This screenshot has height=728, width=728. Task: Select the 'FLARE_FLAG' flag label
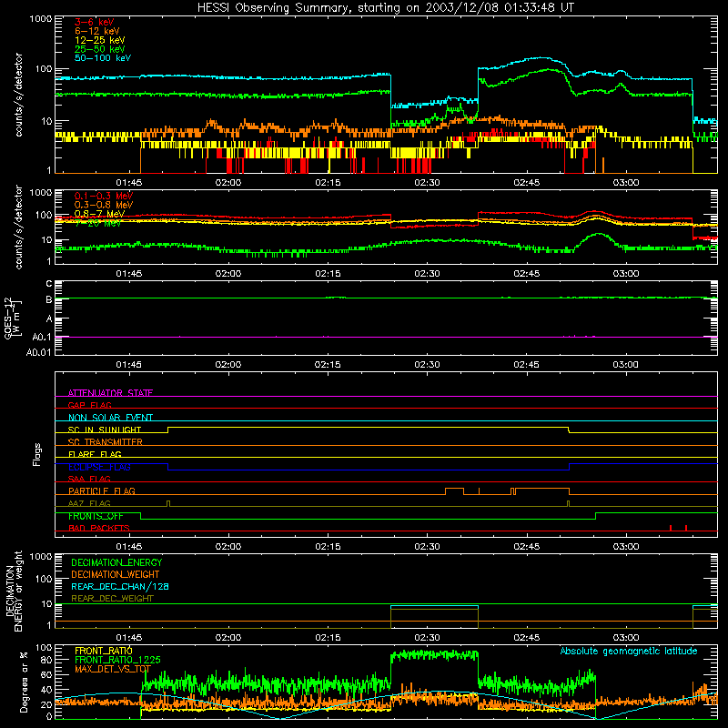point(95,454)
